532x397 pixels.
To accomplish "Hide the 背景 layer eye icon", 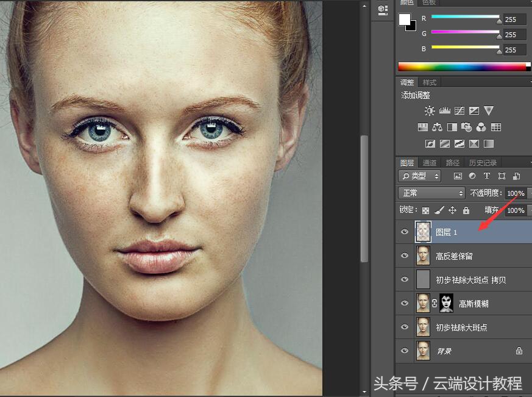I will click(x=405, y=351).
